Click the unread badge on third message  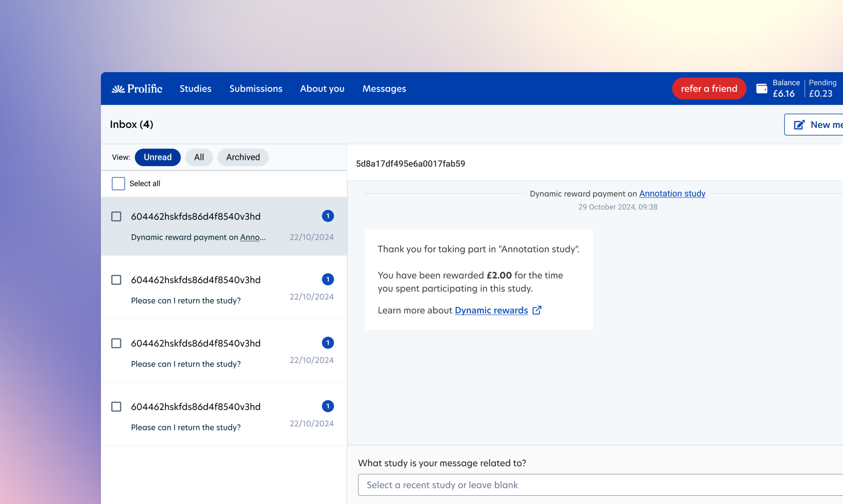point(328,343)
